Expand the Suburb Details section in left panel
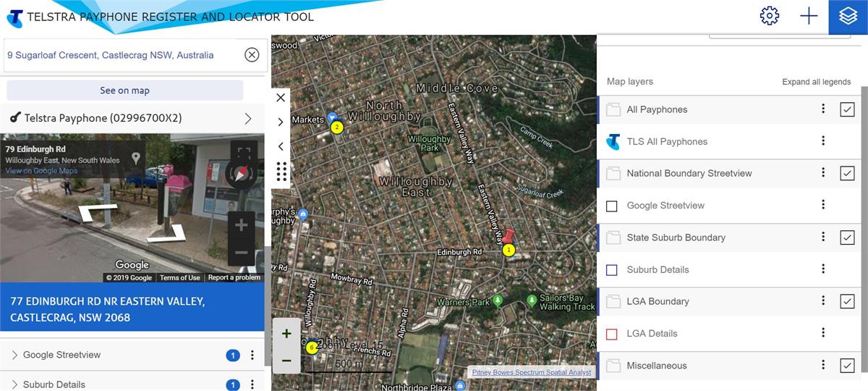This screenshot has width=868, height=391. [14, 384]
